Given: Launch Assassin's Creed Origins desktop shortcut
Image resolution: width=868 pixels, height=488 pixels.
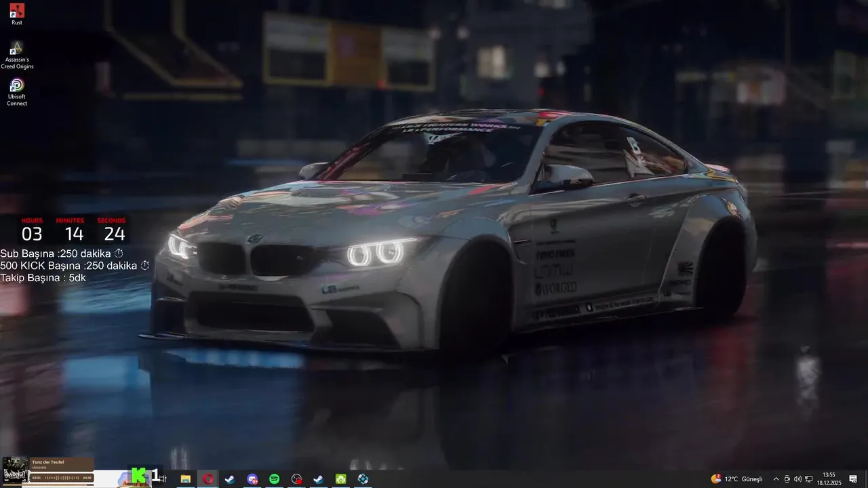Looking at the screenshot, I should (x=17, y=55).
